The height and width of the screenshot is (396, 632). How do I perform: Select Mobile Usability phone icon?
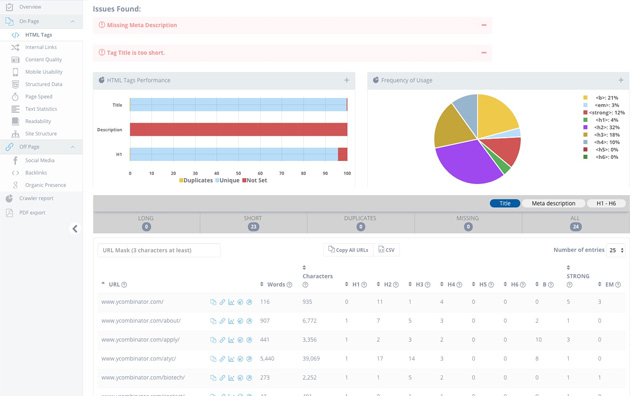15,72
